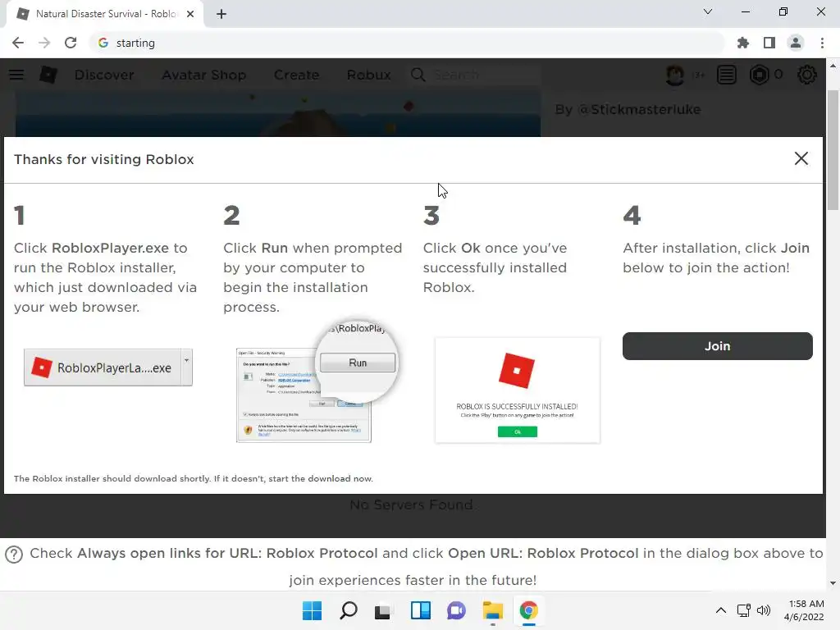Viewport: 840px width, 630px height.
Task: Click the RobloxPlayerLauncher.exe download illustration
Action: click(x=107, y=367)
